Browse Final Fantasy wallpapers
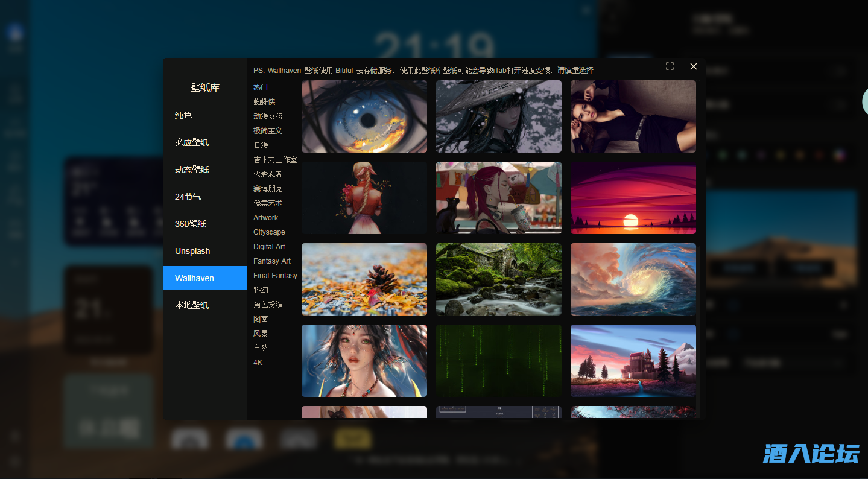This screenshot has height=479, width=868. tap(275, 276)
